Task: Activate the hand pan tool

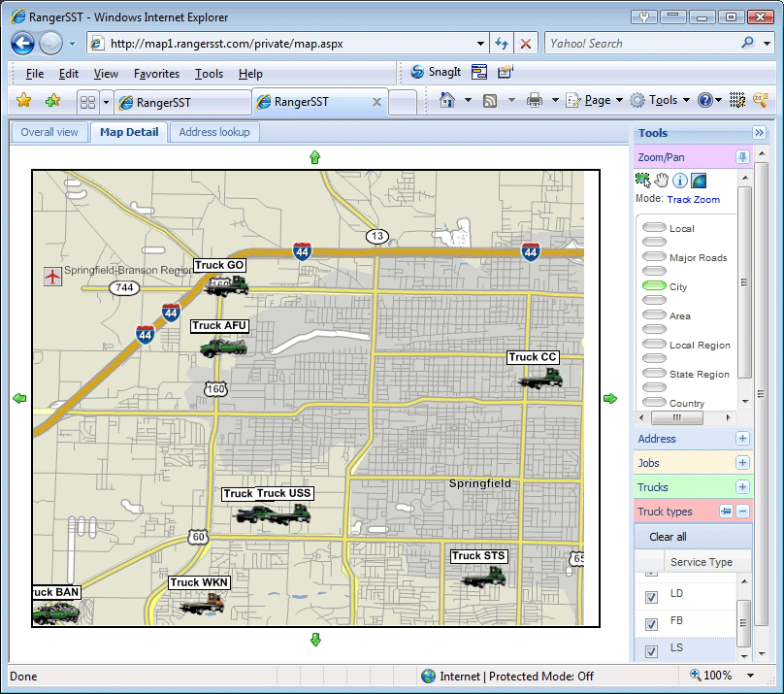Action: pos(661,180)
